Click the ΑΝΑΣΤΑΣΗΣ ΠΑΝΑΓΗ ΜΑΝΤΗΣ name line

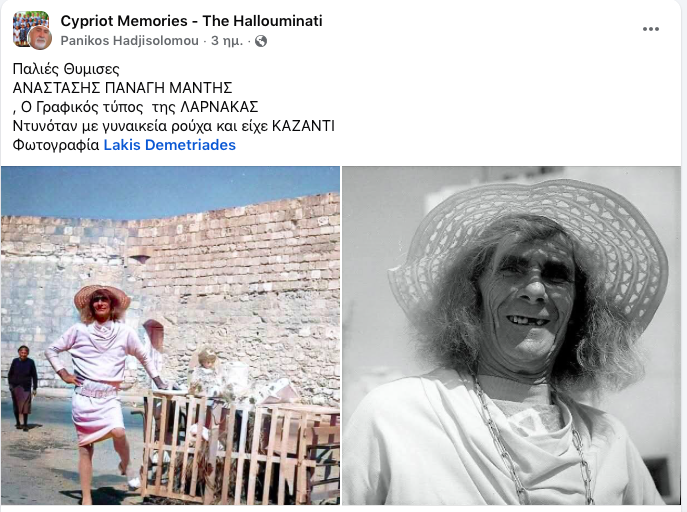point(122,88)
